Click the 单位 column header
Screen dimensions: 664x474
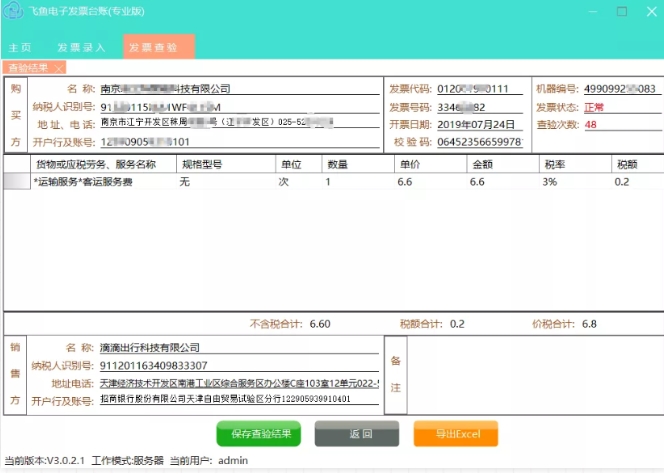click(299, 164)
